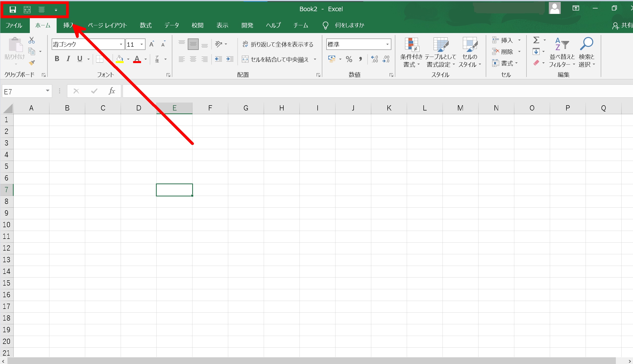Switch to 数式 formulas tab
The width and height of the screenshot is (633, 364).
pos(146,25)
